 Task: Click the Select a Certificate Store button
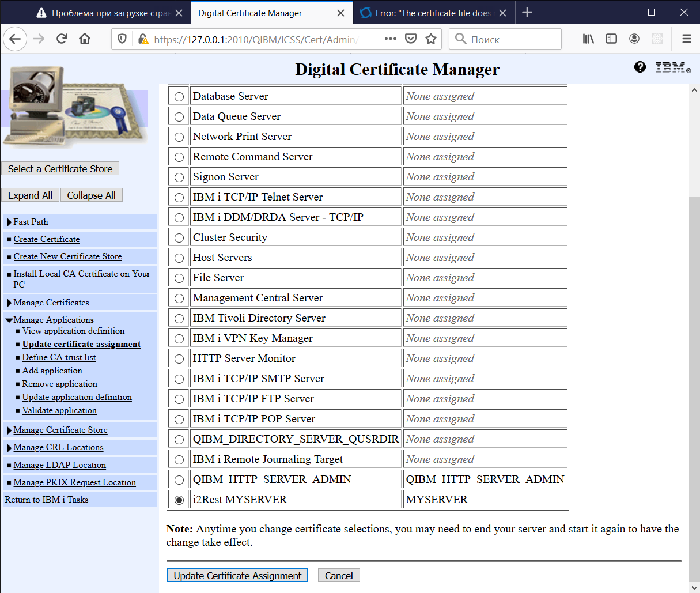[x=60, y=169]
